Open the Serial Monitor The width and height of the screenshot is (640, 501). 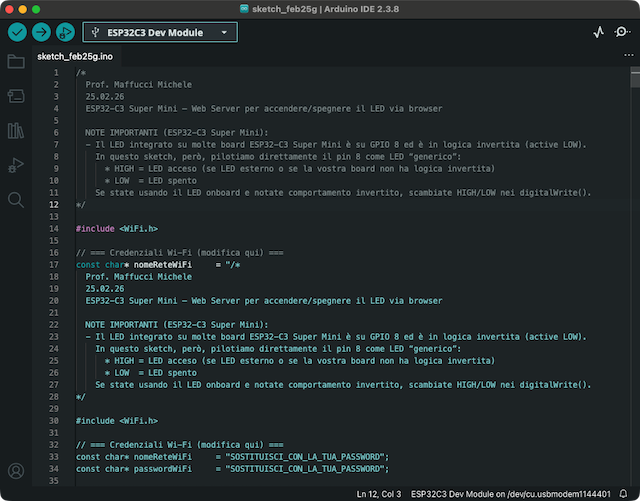[622, 32]
